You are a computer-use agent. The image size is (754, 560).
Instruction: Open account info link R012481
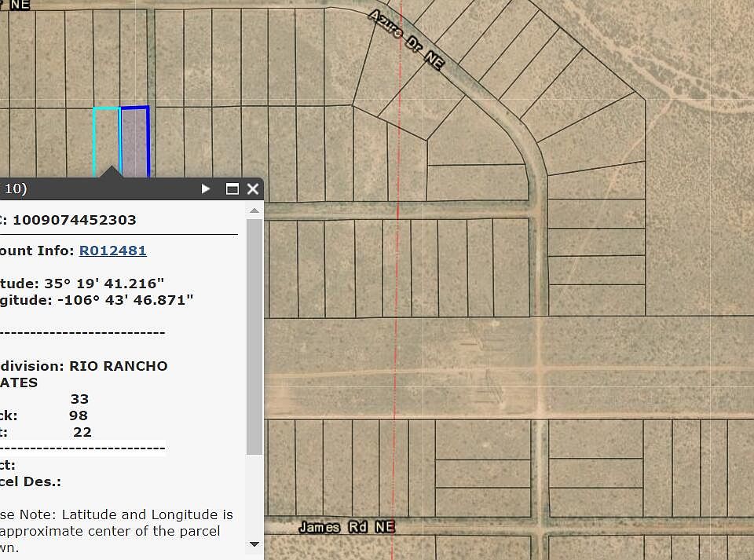112,251
